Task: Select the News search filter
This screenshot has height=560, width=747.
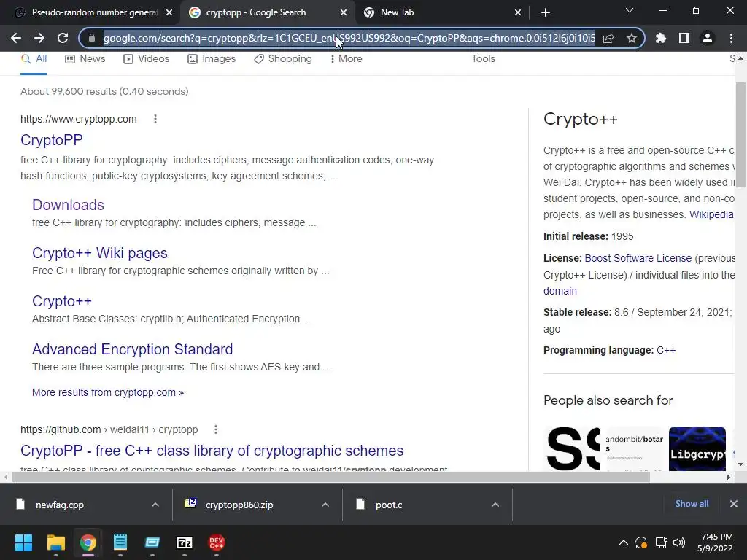Action: (85, 59)
